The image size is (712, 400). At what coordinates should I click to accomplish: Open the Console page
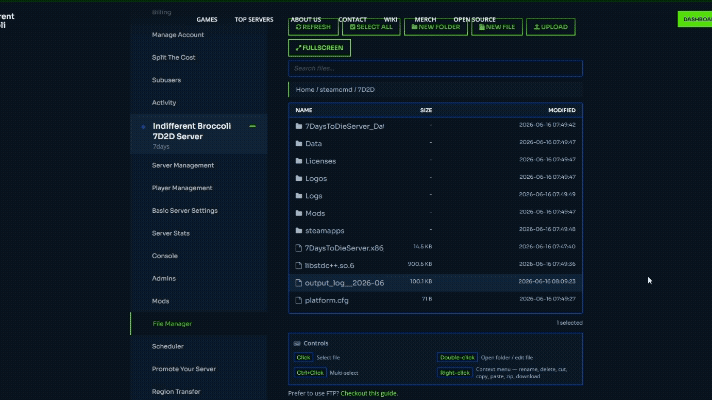165,256
